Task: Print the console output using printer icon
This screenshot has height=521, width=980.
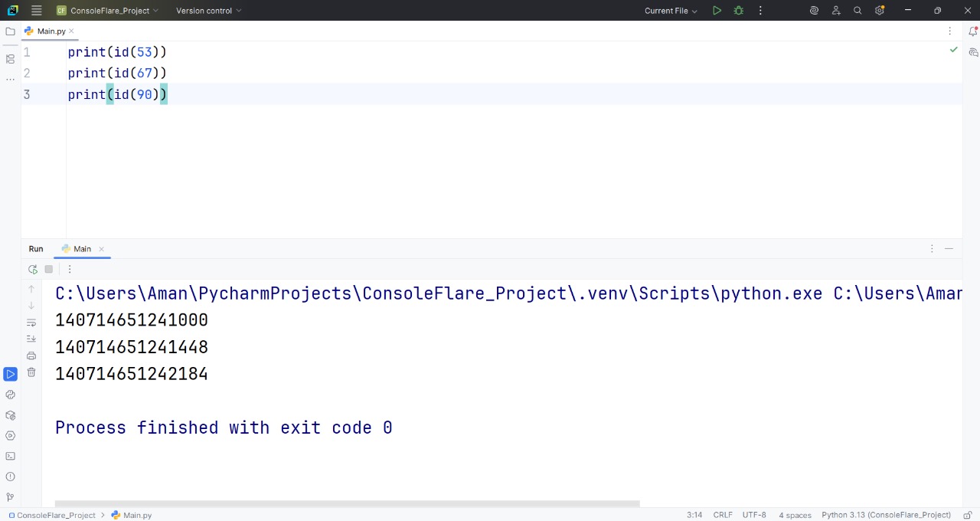Action: 31,356
